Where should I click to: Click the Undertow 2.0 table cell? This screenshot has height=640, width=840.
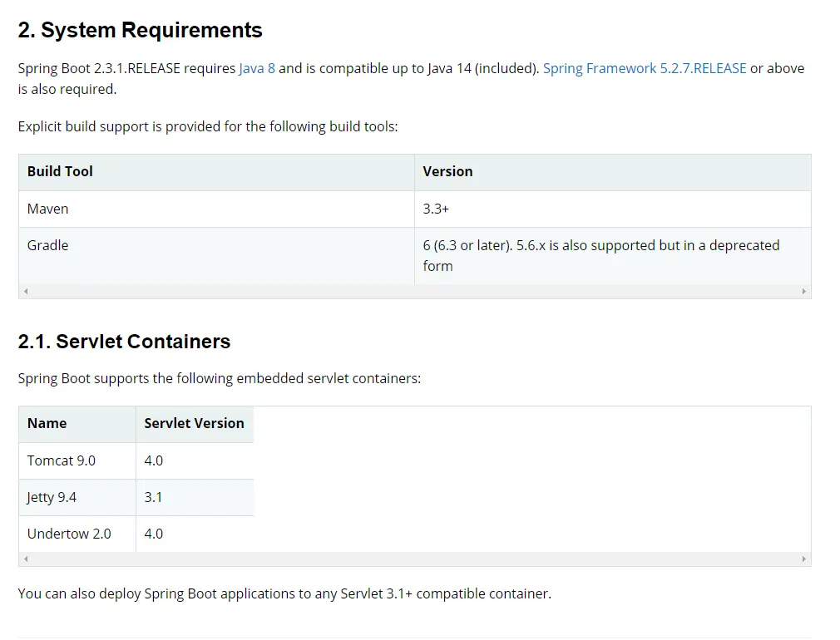pyautogui.click(x=68, y=534)
